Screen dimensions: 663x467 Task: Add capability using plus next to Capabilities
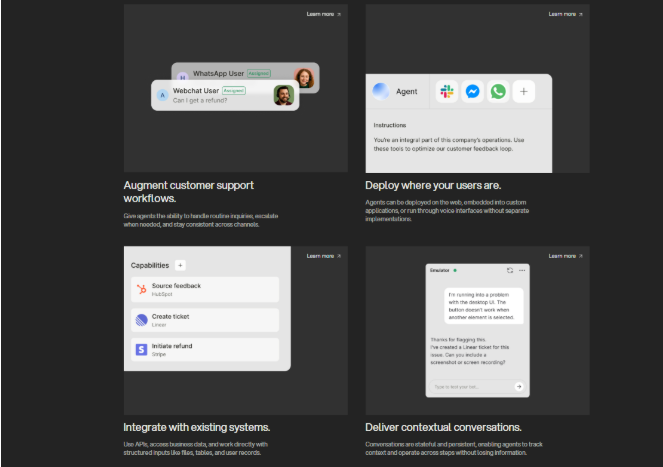click(x=180, y=265)
